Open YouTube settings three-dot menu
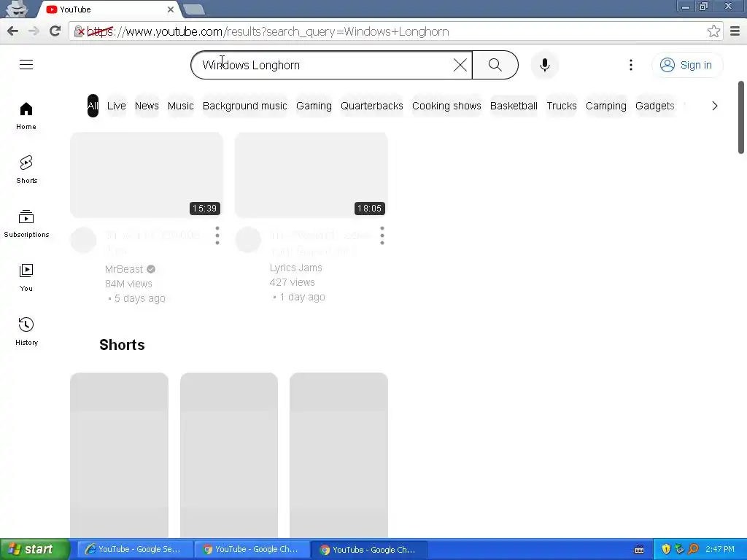The width and height of the screenshot is (747, 560). point(631,65)
